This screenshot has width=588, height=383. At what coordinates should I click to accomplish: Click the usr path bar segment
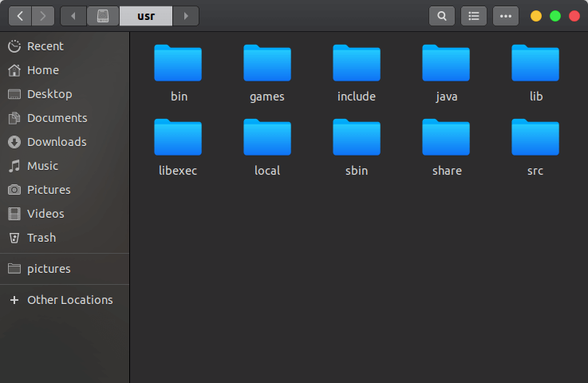click(145, 16)
